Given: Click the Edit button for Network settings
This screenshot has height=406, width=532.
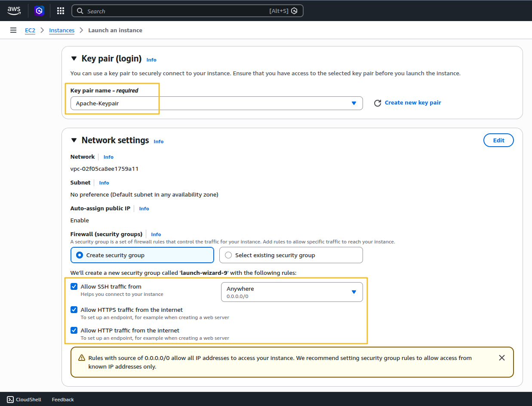Looking at the screenshot, I should tap(498, 140).
